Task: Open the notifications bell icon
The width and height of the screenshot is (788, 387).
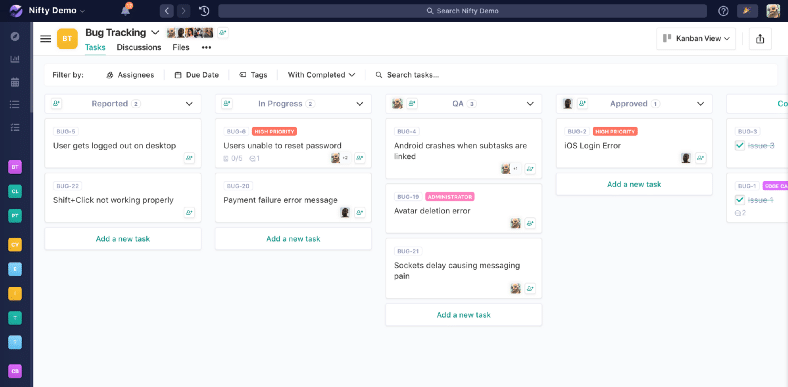Action: pyautogui.click(x=126, y=11)
